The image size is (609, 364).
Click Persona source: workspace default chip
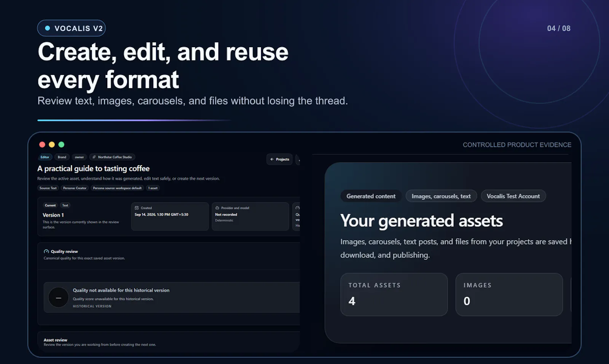(117, 188)
